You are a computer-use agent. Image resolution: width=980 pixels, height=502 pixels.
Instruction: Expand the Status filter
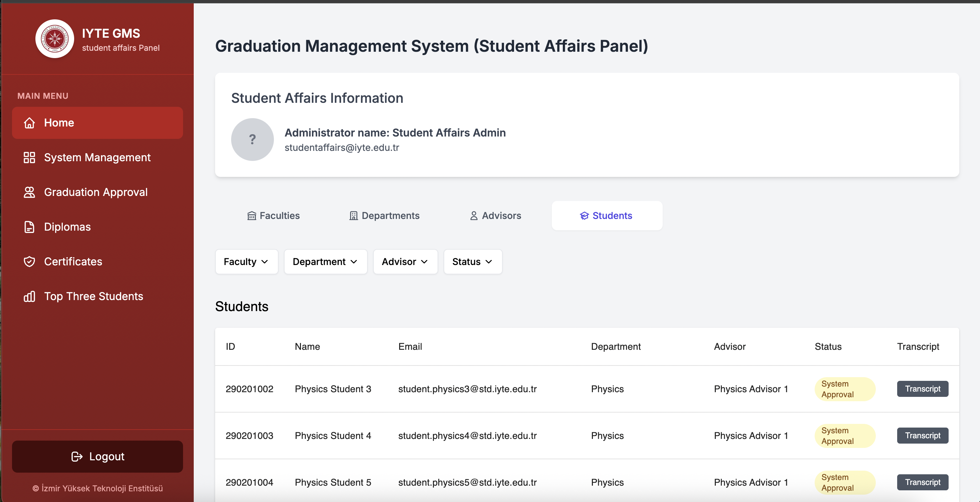[473, 262]
